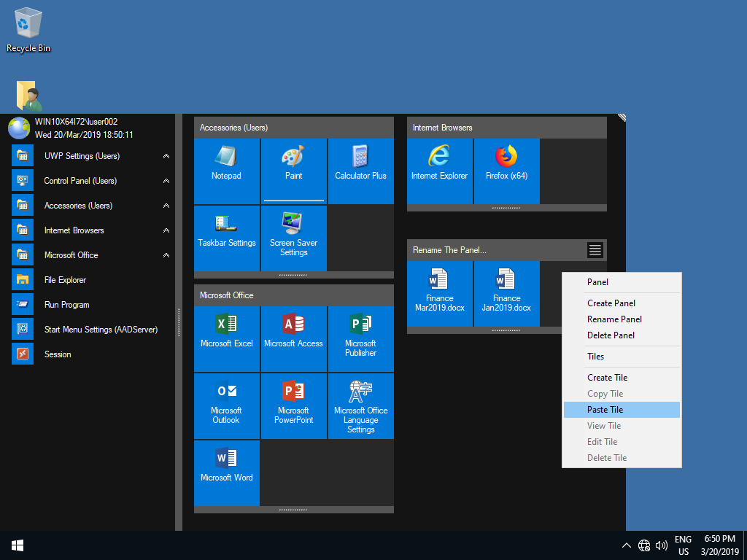Open the Finance Mar2019.docx tile
The width and height of the screenshot is (747, 560).
[x=439, y=293]
